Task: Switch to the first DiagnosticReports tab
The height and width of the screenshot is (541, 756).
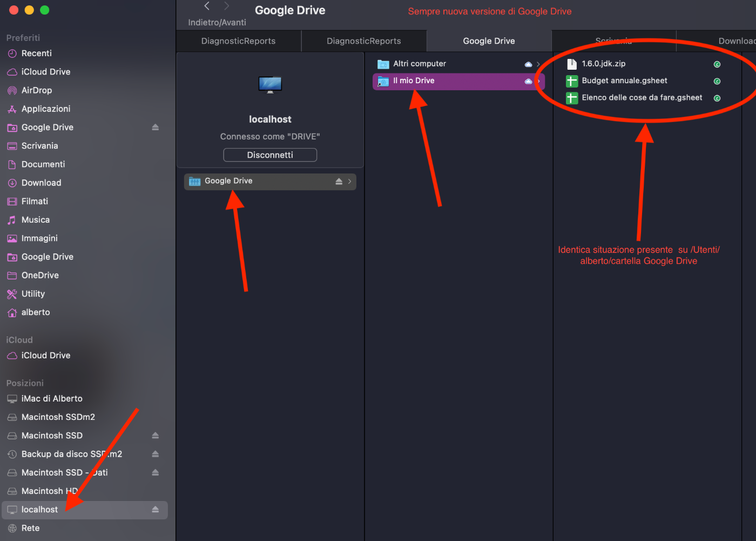Action: click(x=239, y=41)
